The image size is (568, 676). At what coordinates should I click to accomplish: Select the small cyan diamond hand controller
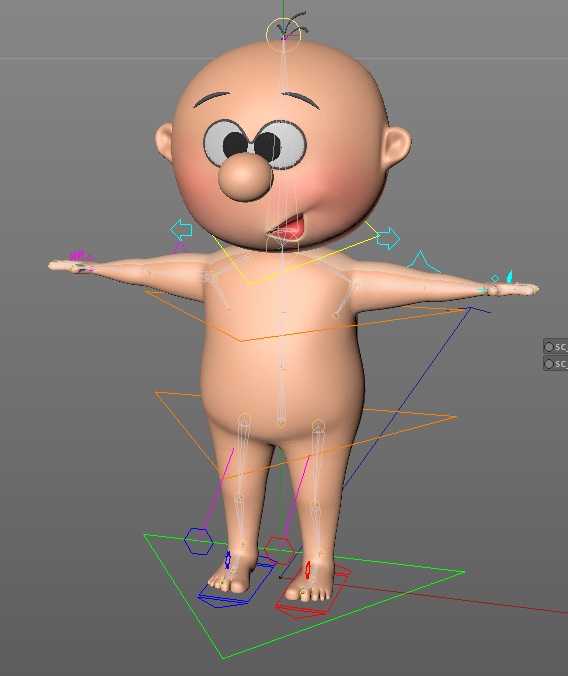(495, 279)
